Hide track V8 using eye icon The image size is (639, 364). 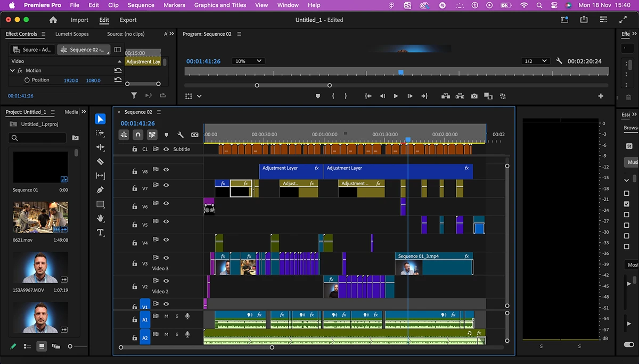(x=166, y=170)
